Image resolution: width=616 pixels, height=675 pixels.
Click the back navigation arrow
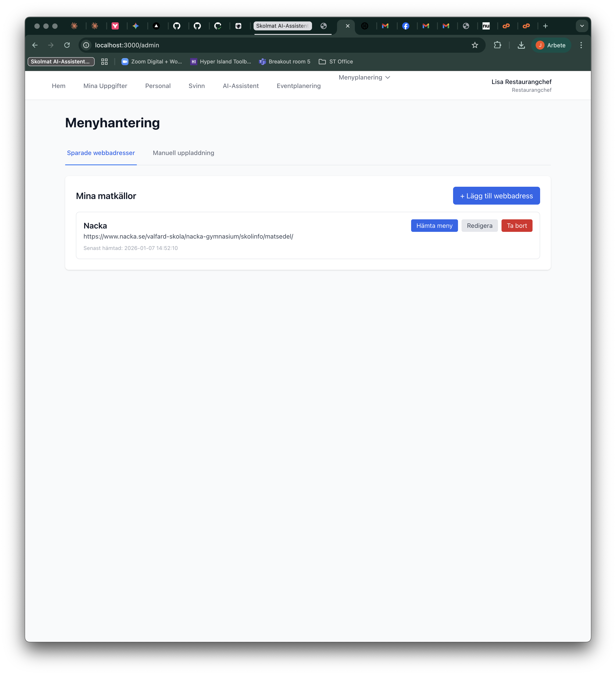coord(35,45)
